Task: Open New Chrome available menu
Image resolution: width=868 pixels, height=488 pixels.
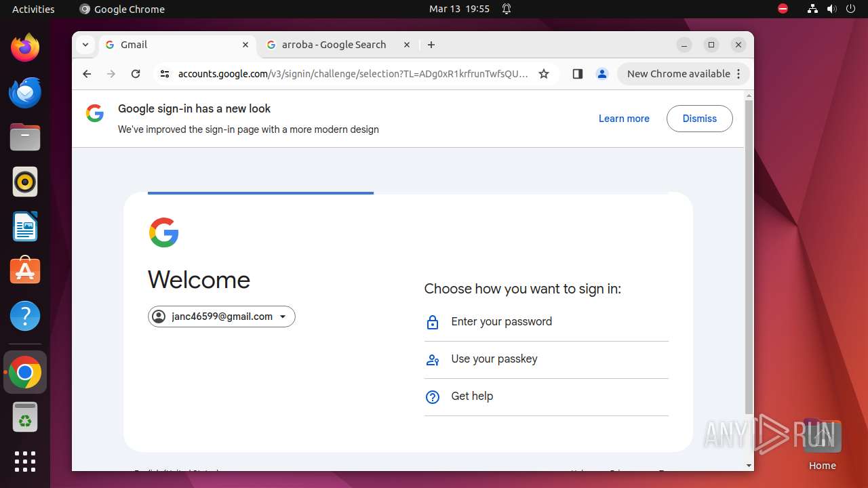Action: (x=684, y=74)
